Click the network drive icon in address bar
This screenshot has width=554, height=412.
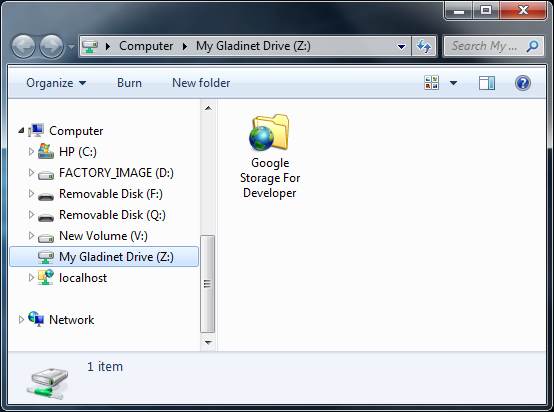[90, 46]
